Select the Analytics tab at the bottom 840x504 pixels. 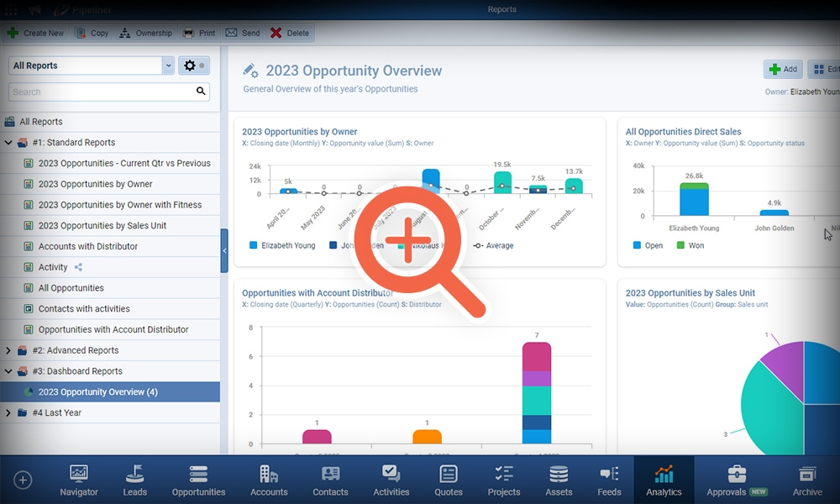pos(664,480)
